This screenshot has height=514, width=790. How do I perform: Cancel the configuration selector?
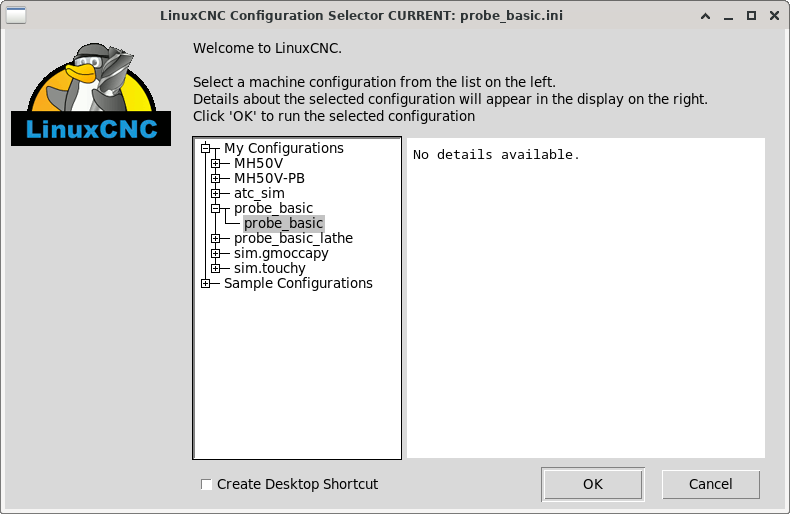tap(710, 484)
